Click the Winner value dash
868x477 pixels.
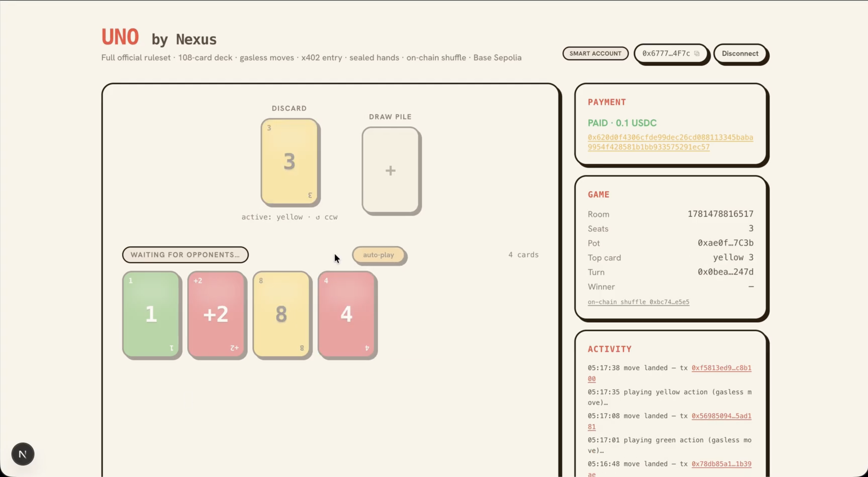[x=751, y=286]
